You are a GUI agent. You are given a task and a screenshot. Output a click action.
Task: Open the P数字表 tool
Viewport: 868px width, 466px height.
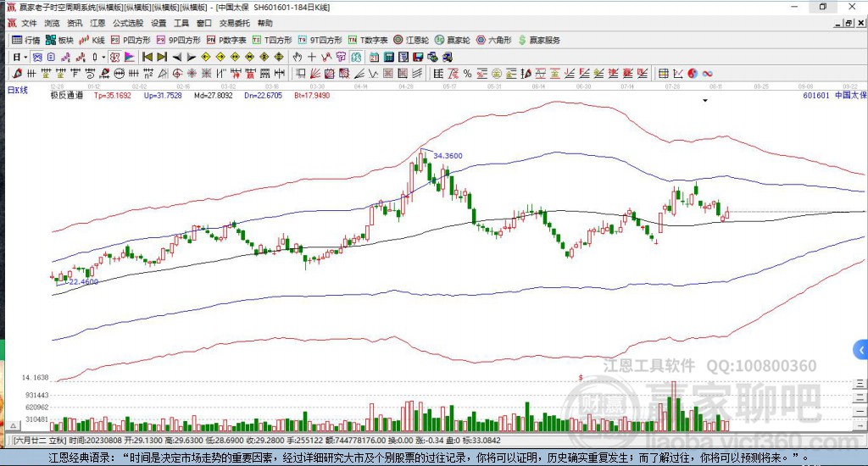pyautogui.click(x=226, y=40)
